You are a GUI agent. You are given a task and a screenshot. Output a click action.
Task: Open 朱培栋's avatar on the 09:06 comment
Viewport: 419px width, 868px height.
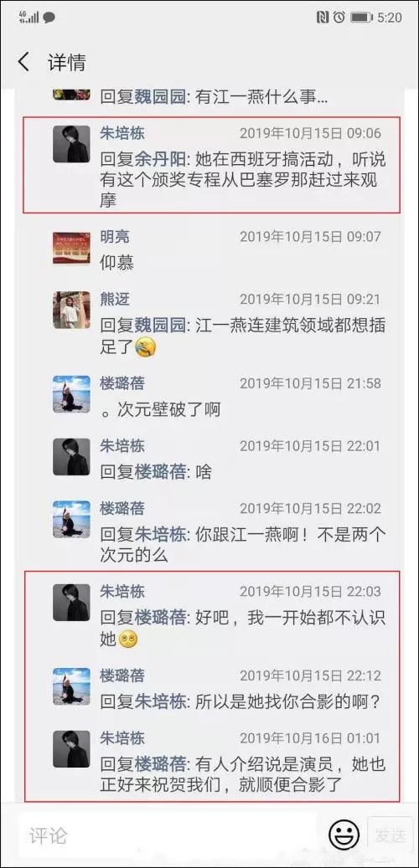click(71, 144)
